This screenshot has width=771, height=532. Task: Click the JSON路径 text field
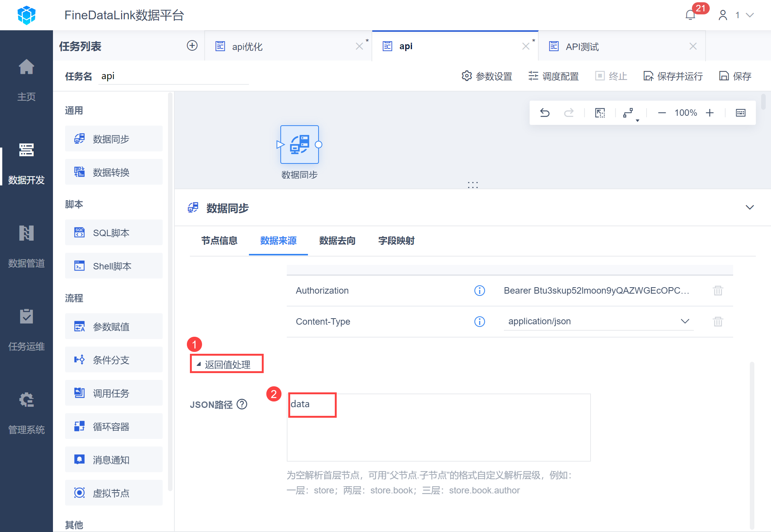(438, 427)
